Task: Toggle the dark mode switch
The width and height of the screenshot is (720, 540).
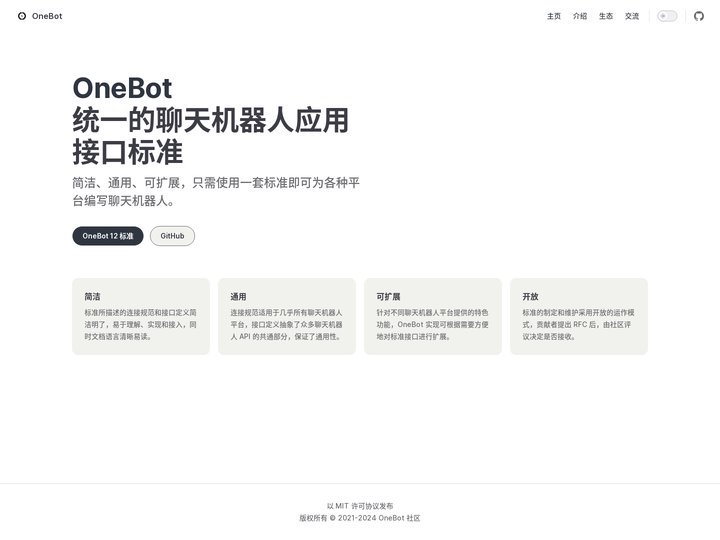Action: point(667,16)
